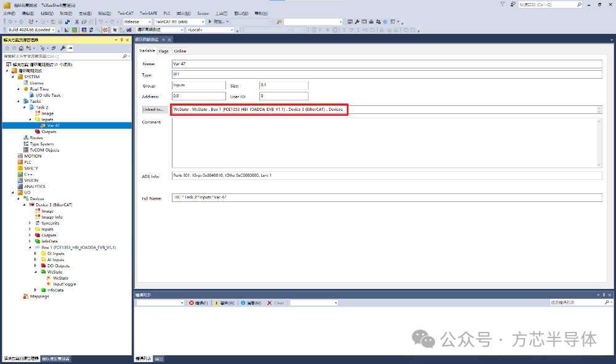The width and height of the screenshot is (616, 364).
Task: Select Image-Info under Device 3
Action: pos(52,217)
